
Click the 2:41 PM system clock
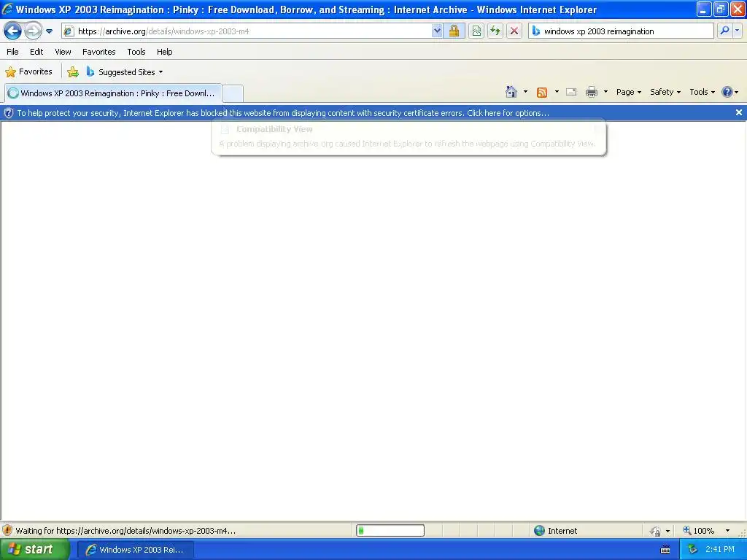click(x=720, y=550)
